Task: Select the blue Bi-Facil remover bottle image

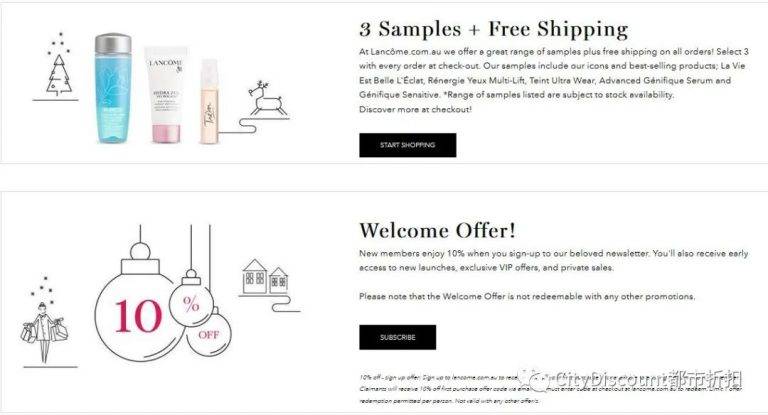Action: point(113,88)
